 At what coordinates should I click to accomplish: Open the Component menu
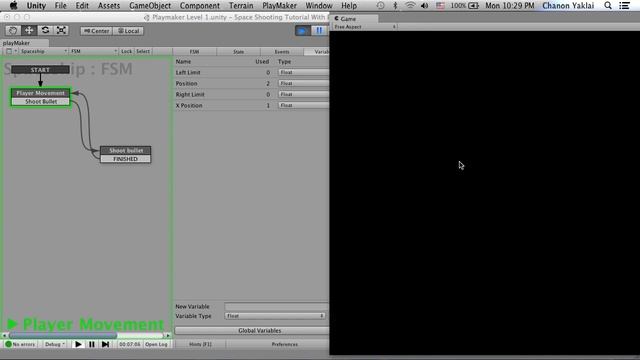pos(200,6)
